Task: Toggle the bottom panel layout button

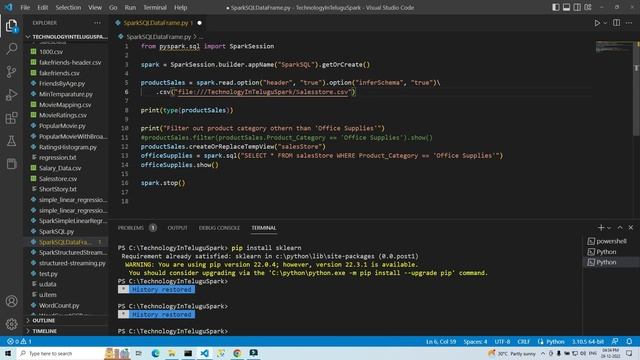Action: pos(567,7)
